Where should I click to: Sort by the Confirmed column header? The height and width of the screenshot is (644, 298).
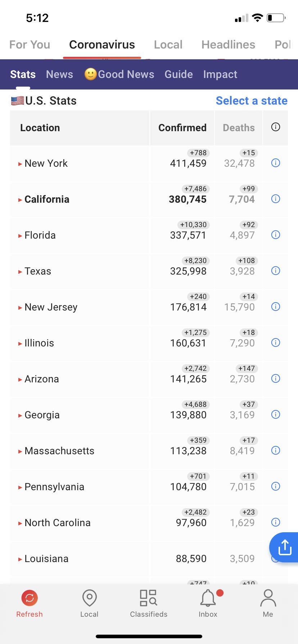[182, 128]
